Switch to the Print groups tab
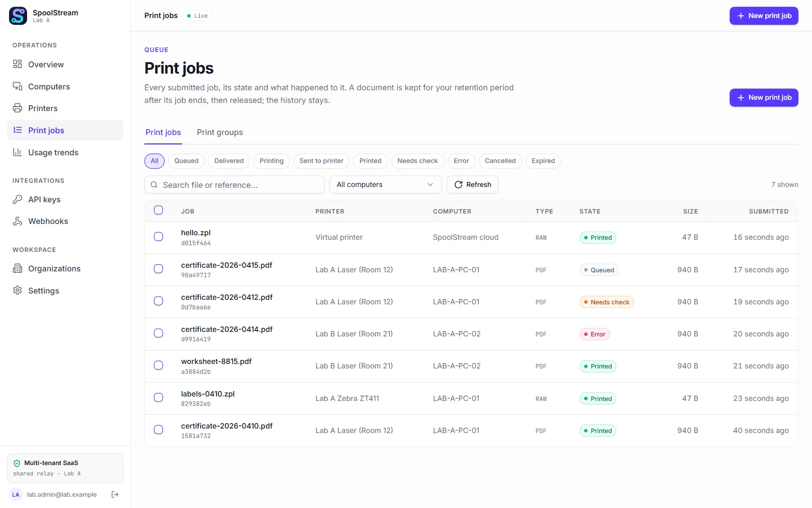 point(220,132)
